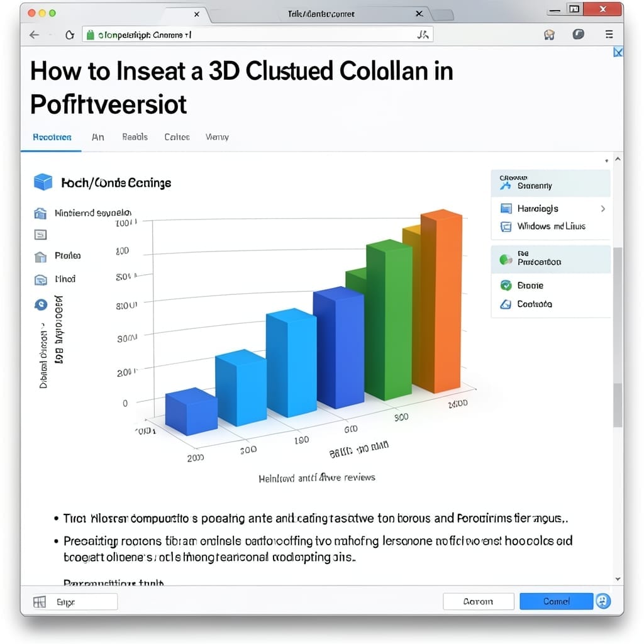
Task: Click the shortest blue bar in the chart
Action: click(191, 411)
